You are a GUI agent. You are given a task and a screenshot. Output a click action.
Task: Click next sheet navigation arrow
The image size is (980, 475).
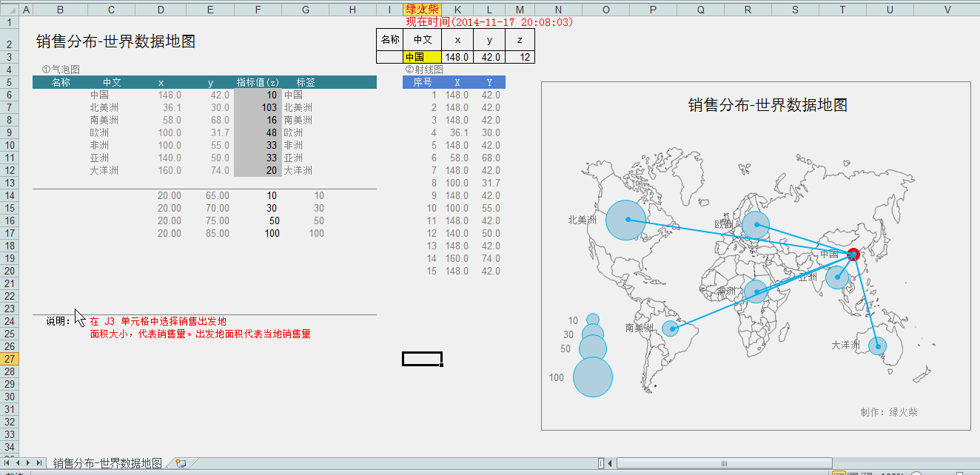(28, 462)
